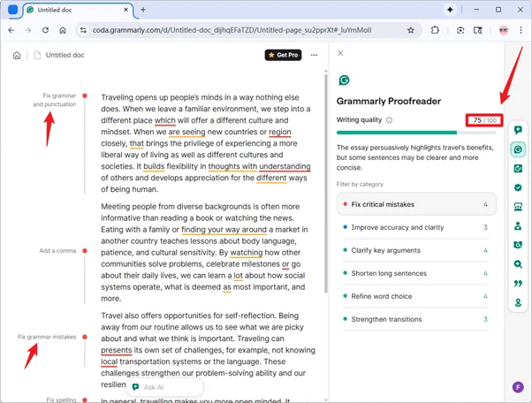Click the underlined word 'watching'
This screenshot has width=532, height=403.
[x=247, y=253]
